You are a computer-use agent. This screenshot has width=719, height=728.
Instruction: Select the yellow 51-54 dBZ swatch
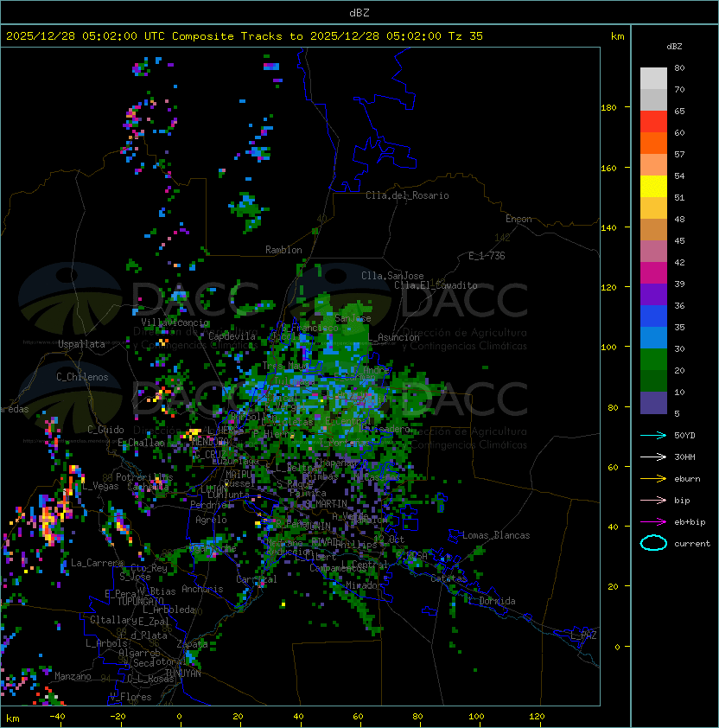653,186
